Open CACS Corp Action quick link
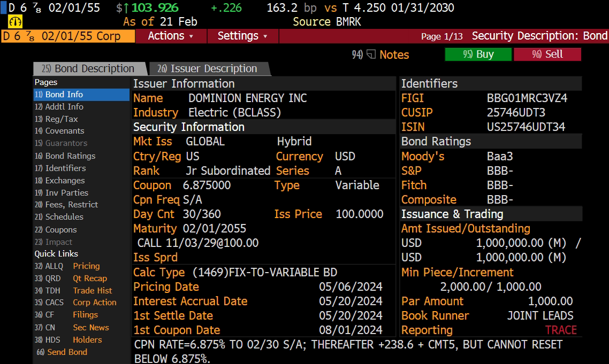609x364 pixels. pyautogui.click(x=75, y=303)
